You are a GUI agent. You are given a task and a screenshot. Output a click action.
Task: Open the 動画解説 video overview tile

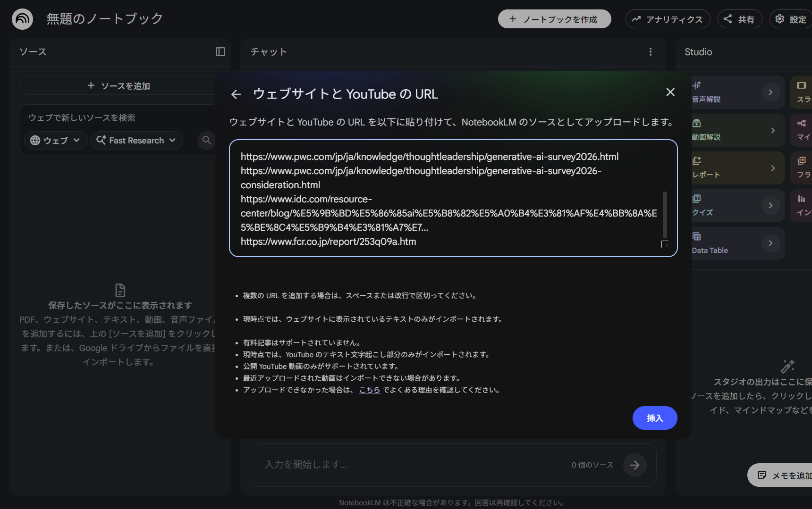737,130
